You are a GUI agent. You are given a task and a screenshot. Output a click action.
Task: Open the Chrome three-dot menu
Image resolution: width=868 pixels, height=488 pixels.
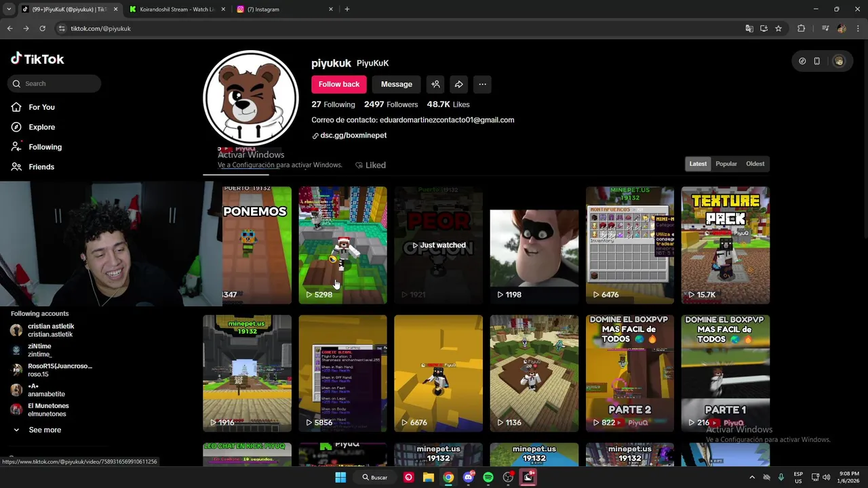coord(858,28)
